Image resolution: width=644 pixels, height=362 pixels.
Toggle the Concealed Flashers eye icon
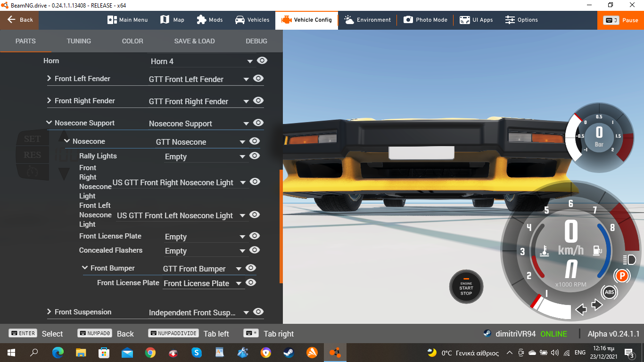point(255,250)
